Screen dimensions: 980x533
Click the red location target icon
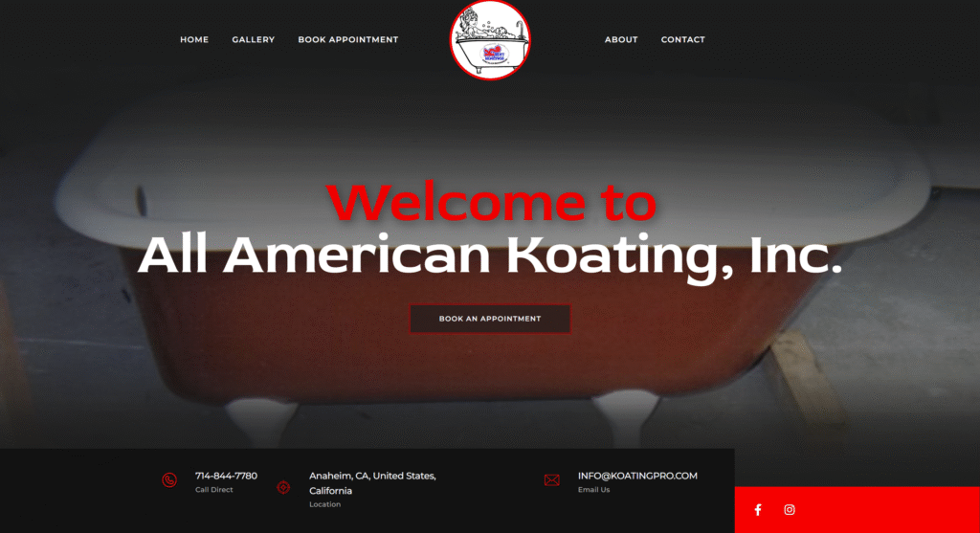[x=283, y=487]
